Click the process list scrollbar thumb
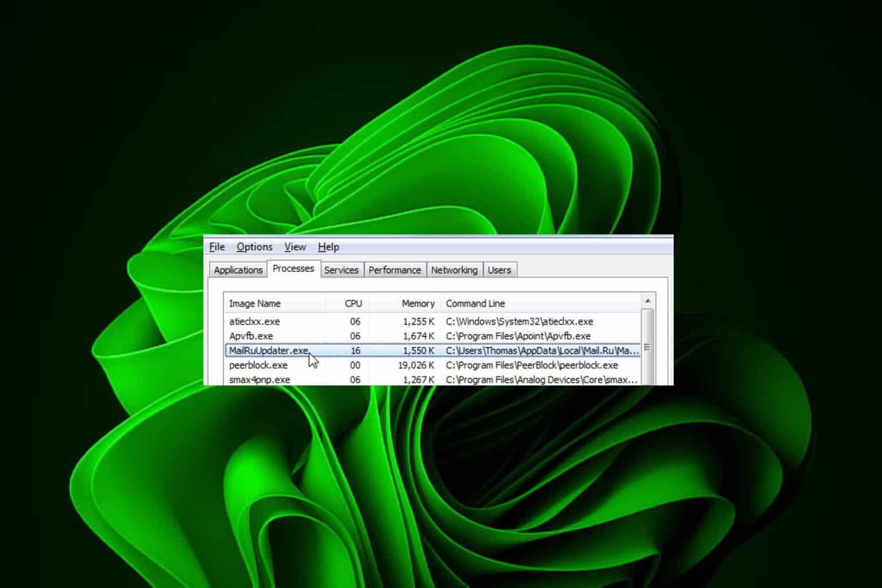Screen dimensions: 882x588 point(647,347)
